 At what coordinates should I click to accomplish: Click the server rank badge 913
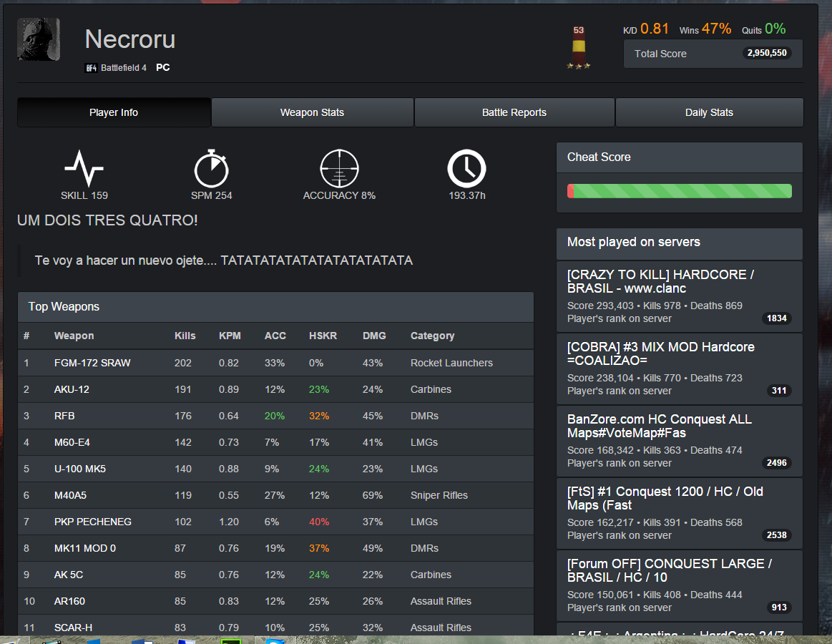click(x=779, y=607)
